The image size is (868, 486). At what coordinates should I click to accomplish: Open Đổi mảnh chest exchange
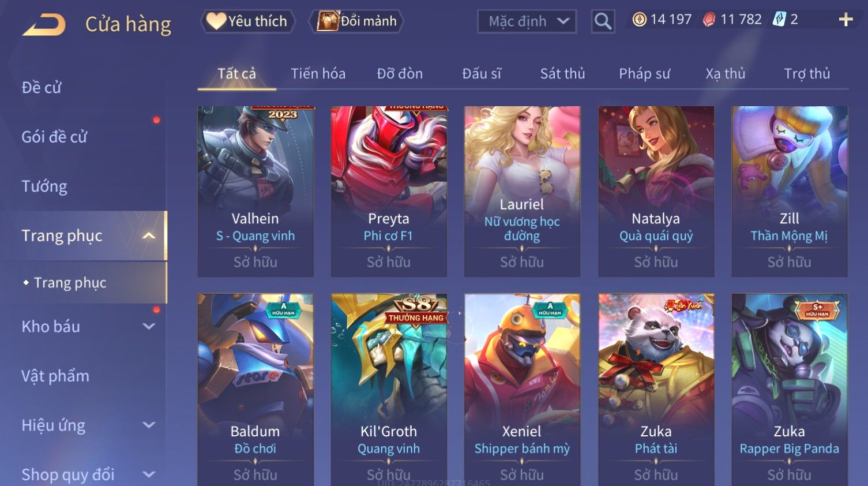pos(356,21)
